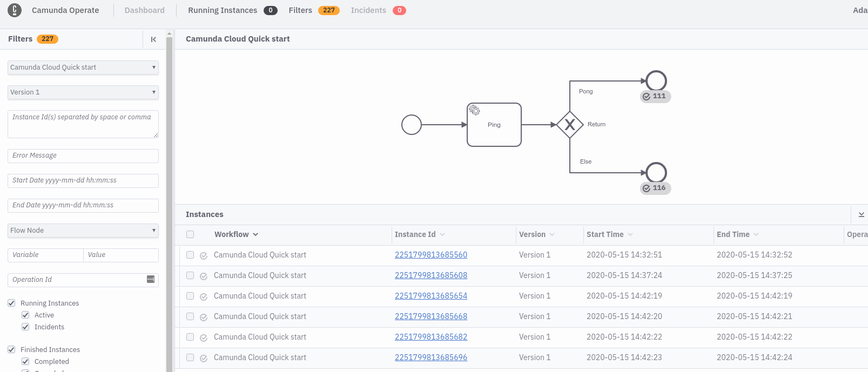Click the Else end event circle
Image resolution: width=868 pixels, height=372 pixels.
point(656,173)
